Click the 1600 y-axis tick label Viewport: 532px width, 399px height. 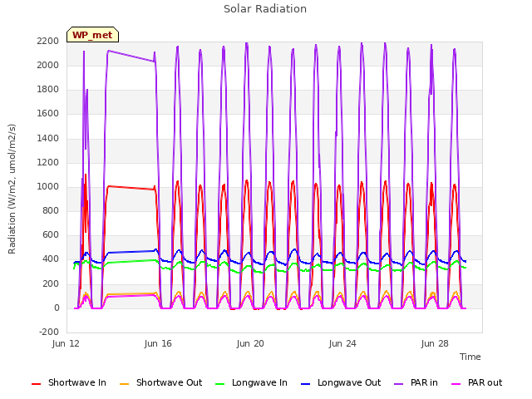coord(48,114)
